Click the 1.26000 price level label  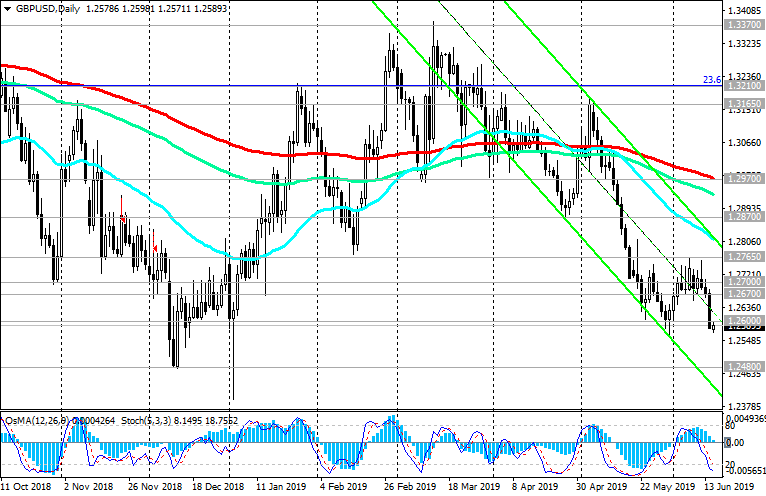coord(744,321)
